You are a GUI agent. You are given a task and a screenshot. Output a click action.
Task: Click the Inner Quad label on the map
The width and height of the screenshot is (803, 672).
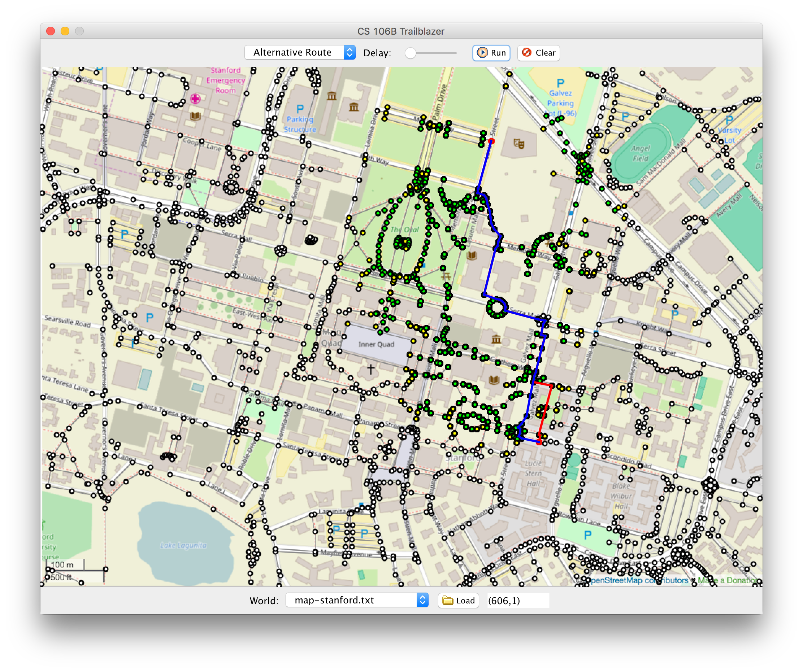(x=376, y=344)
